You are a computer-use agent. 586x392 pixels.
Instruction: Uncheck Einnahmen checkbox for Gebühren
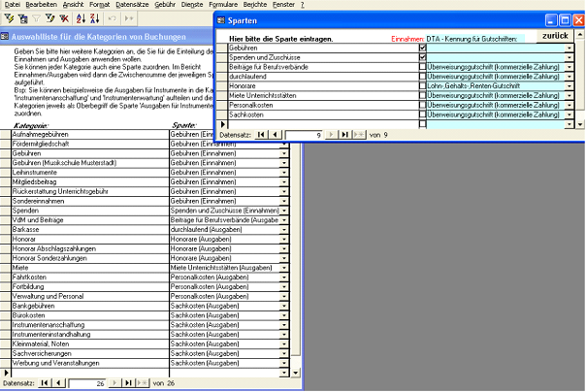(x=422, y=48)
